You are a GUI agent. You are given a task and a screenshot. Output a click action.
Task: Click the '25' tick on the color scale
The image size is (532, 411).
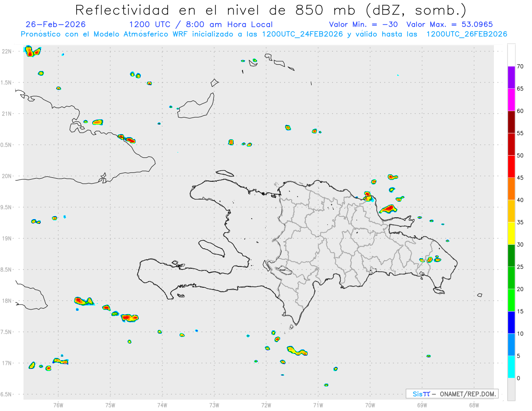click(x=520, y=267)
